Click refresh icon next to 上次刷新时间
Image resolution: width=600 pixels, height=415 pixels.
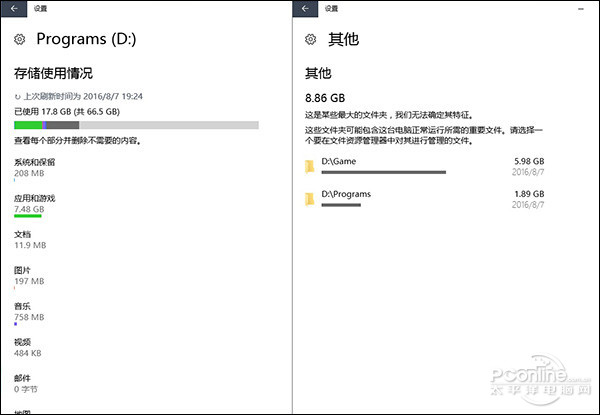17,96
